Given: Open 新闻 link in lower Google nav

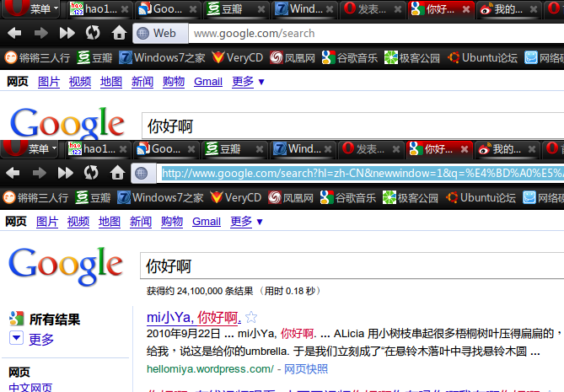Looking at the screenshot, I should [141, 222].
